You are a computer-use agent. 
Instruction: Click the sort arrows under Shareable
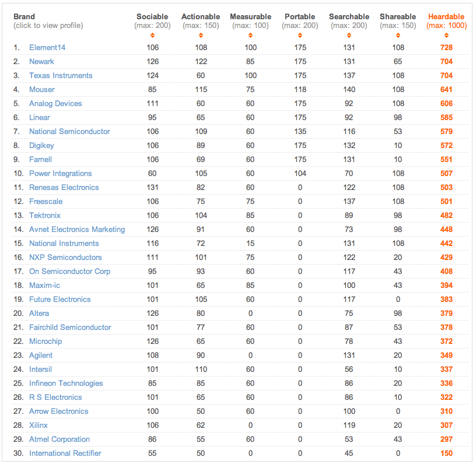398,36
